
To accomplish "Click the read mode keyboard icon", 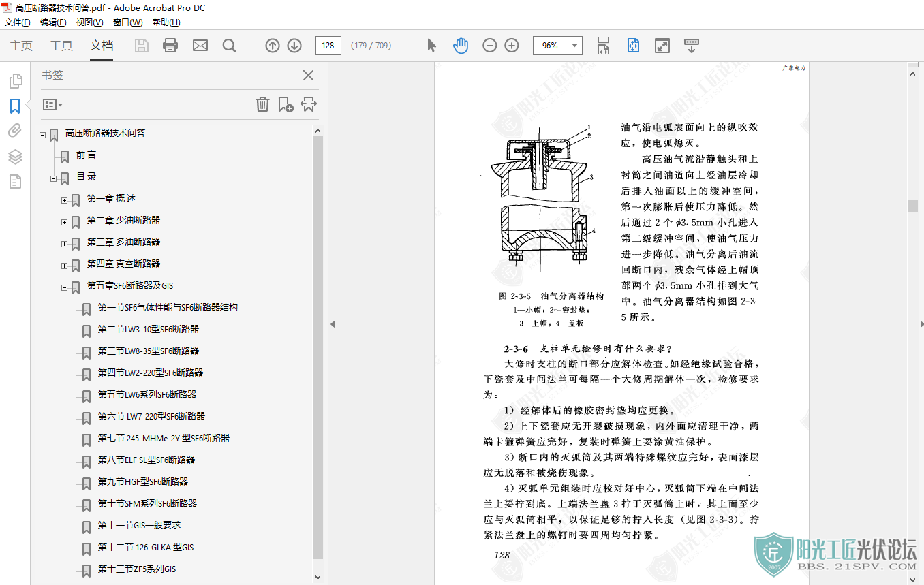I will click(692, 46).
